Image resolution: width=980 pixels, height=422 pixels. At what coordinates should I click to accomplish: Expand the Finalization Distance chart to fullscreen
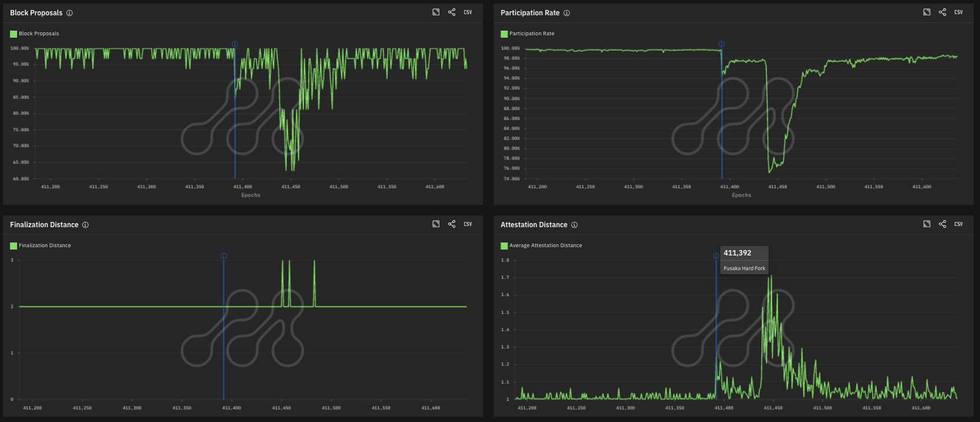point(436,224)
